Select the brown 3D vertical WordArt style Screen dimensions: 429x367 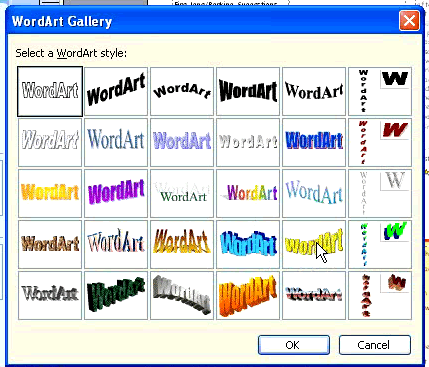pos(380,295)
